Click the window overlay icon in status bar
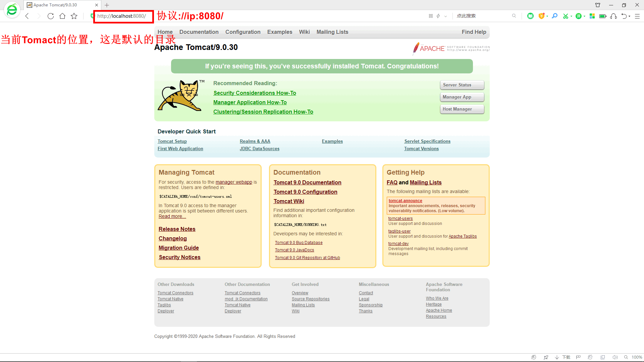 pos(603,357)
